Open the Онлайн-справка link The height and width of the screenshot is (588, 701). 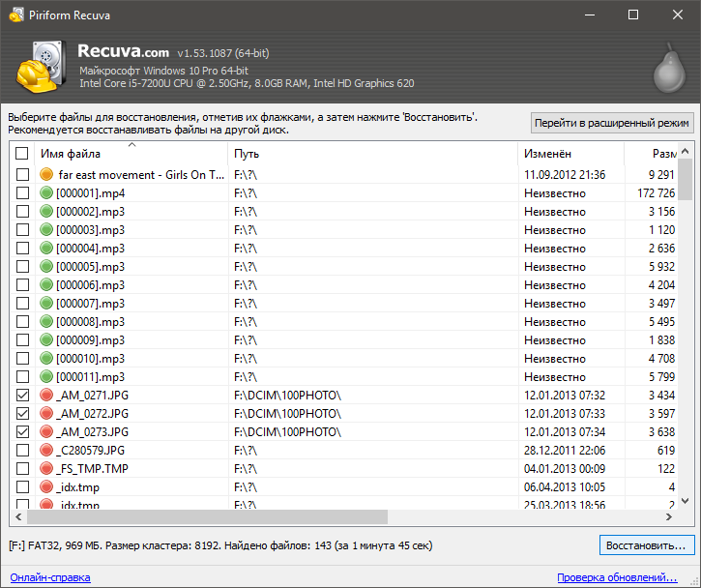coord(50,577)
